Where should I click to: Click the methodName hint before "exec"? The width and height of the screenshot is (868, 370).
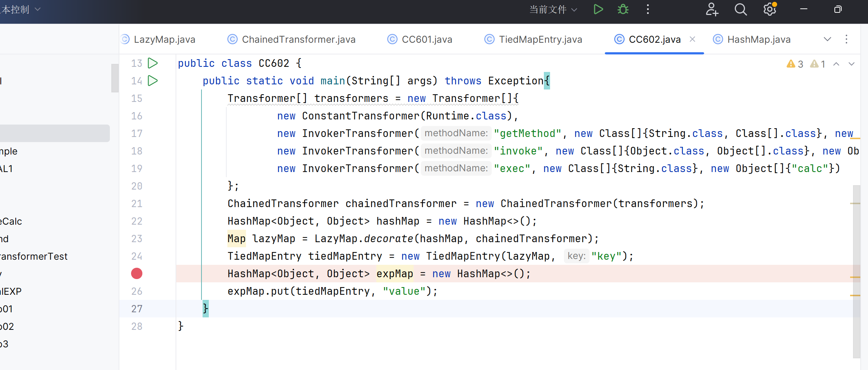pyautogui.click(x=456, y=168)
